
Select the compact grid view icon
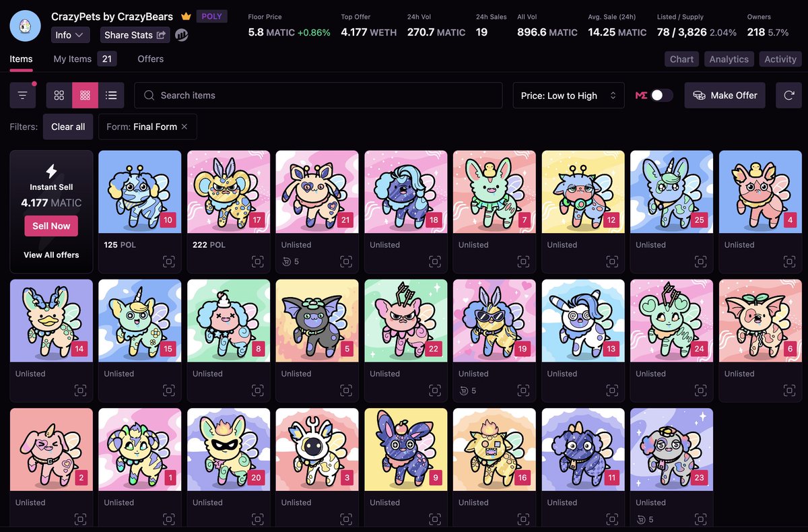[85, 95]
